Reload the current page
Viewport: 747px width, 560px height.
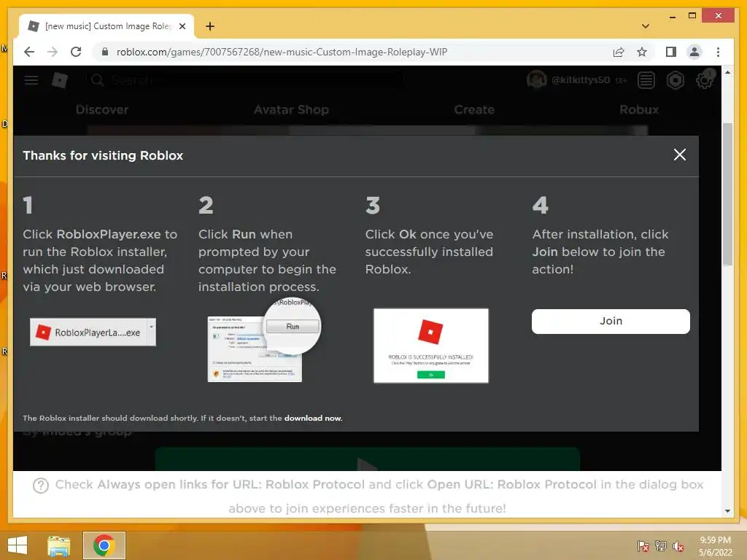[x=76, y=52]
